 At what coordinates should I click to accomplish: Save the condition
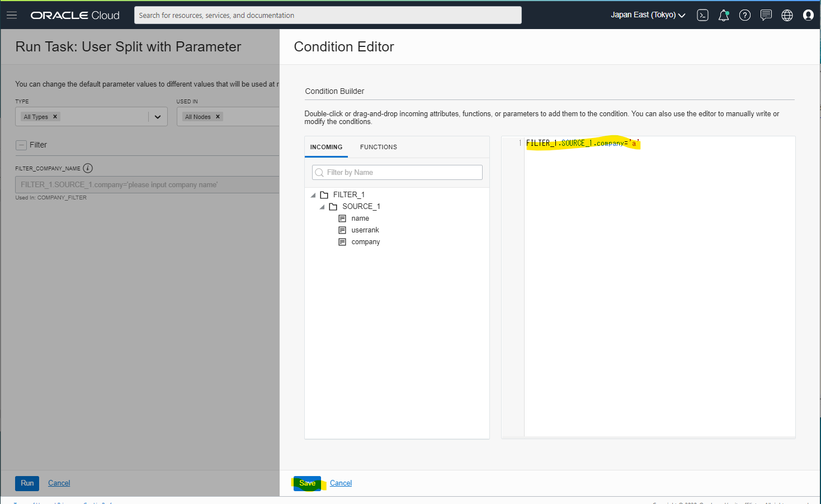coord(307,483)
